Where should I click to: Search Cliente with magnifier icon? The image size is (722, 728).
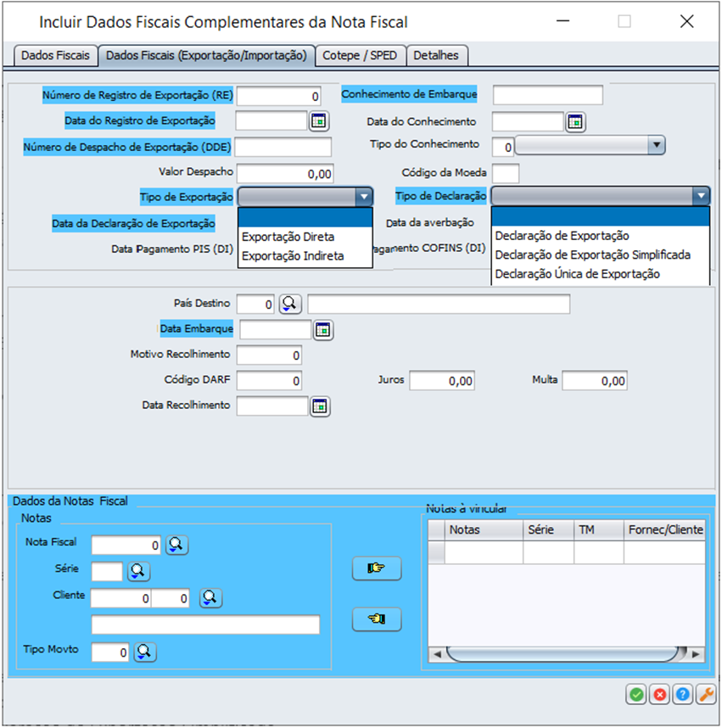[210, 597]
